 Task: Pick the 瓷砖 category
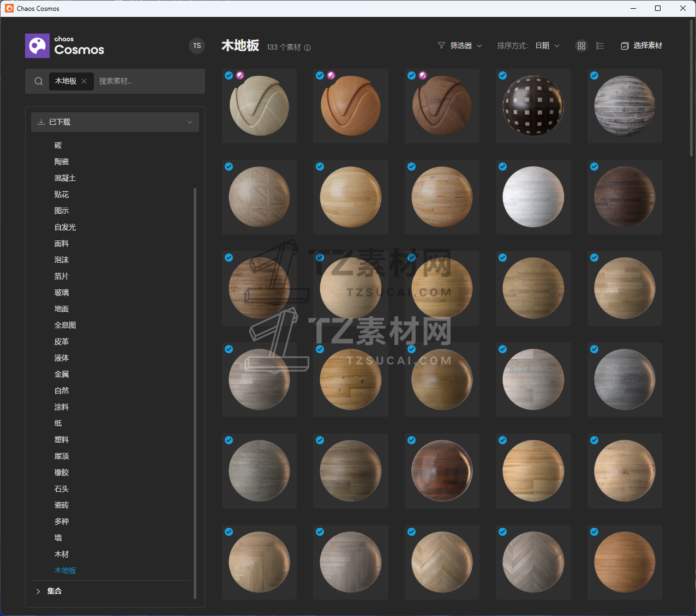(62, 505)
